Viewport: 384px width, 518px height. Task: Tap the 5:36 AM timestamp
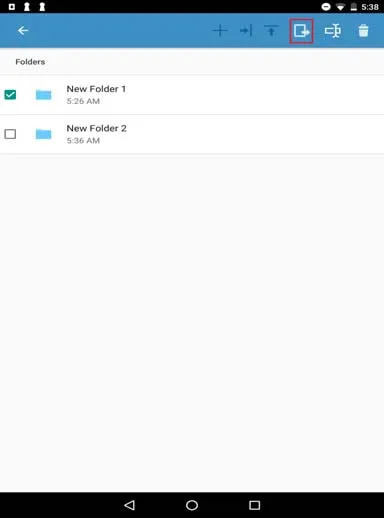pyautogui.click(x=83, y=141)
